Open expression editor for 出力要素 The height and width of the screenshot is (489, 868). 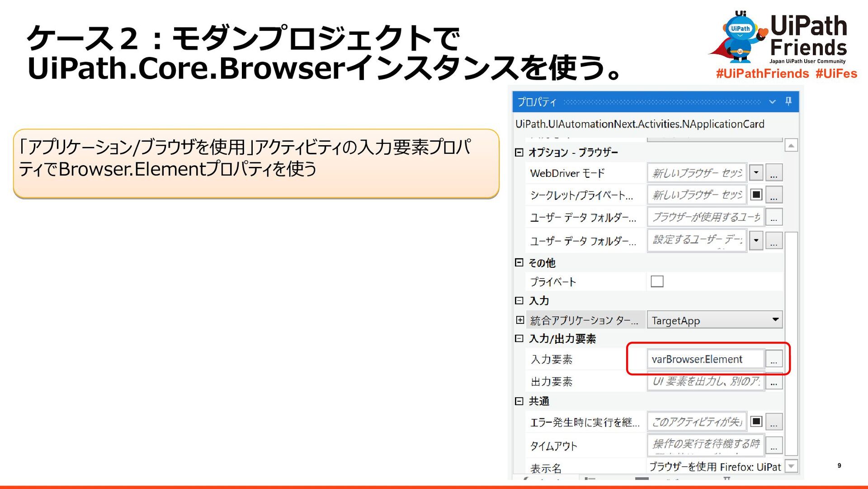(774, 381)
